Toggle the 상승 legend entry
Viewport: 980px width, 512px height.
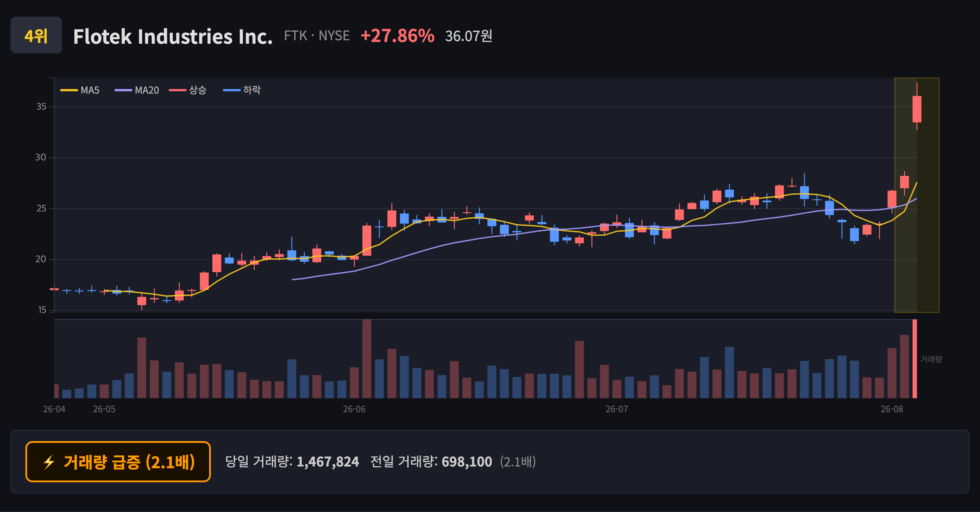point(188,90)
